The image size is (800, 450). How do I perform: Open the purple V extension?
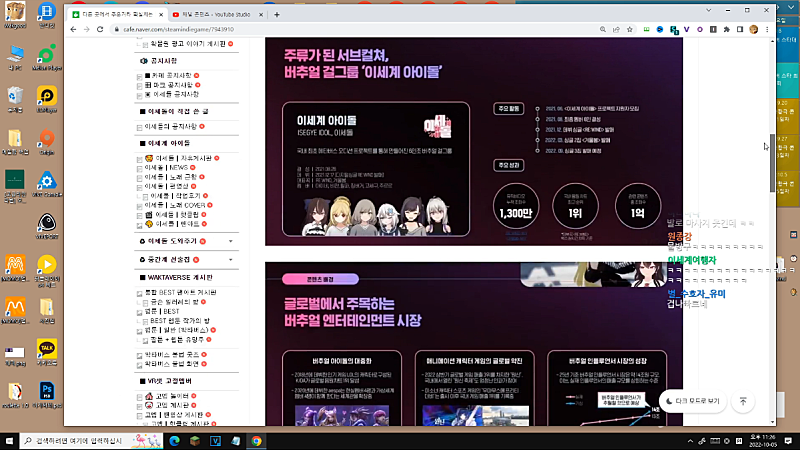tap(687, 30)
